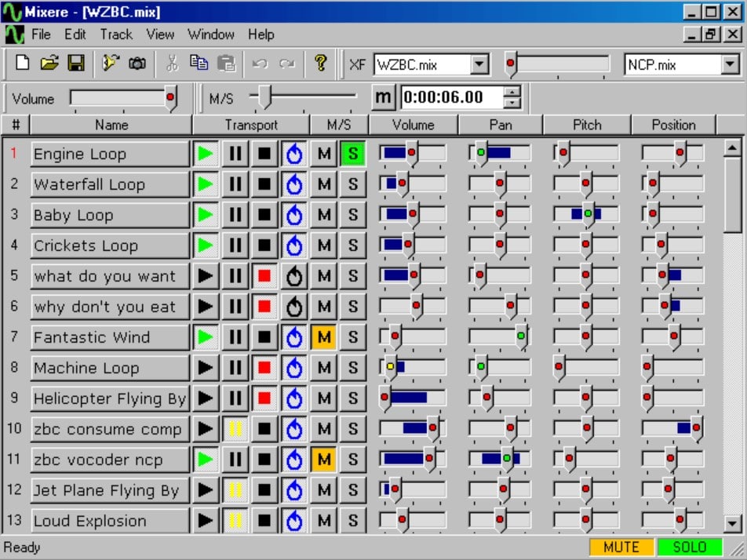Mute the Fantastic Wind track
This screenshot has width=747, height=560.
(323, 337)
